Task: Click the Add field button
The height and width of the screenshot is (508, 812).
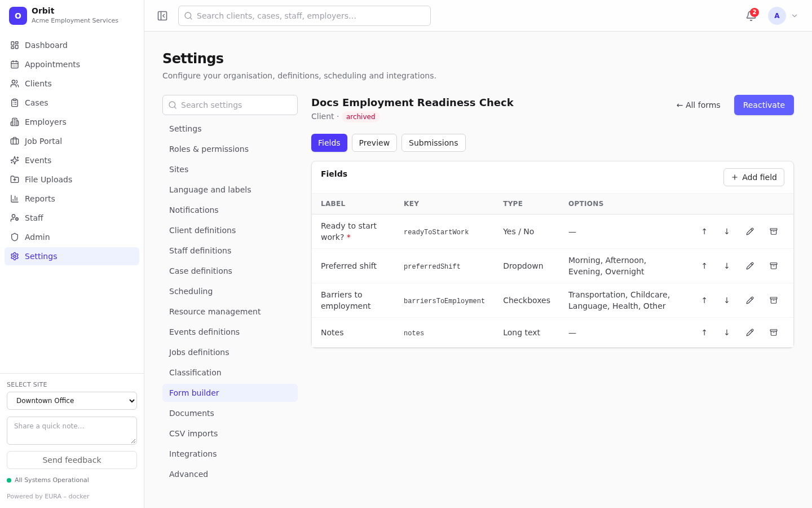Action: point(754,177)
